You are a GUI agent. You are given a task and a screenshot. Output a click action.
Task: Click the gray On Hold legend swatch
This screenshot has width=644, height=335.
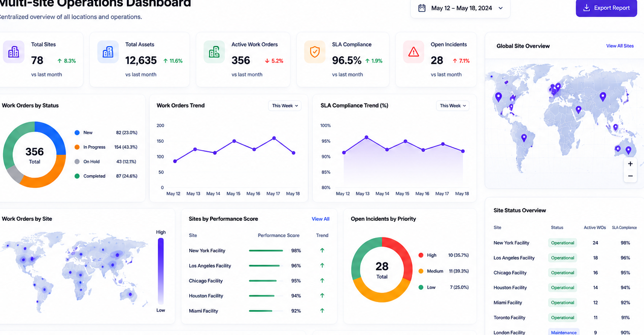coord(77,161)
